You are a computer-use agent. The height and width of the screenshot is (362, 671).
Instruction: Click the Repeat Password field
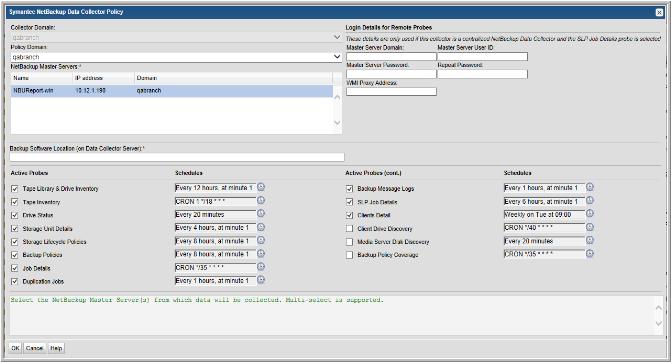click(482, 74)
